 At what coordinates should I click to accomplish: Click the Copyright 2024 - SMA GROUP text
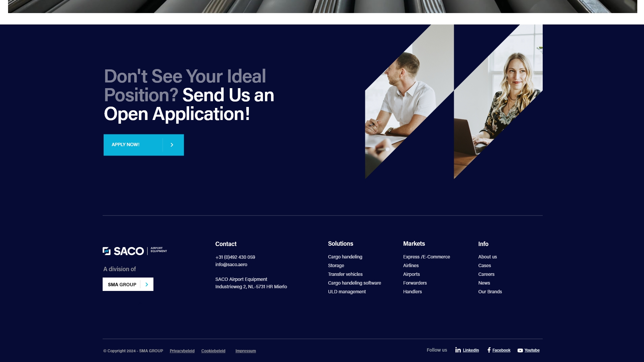[133, 351]
